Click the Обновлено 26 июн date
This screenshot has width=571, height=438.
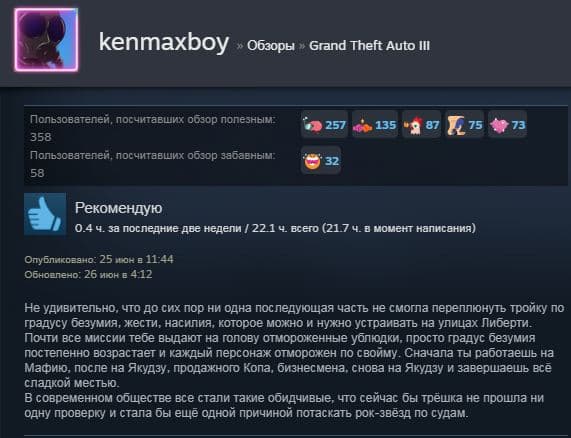pyautogui.click(x=88, y=274)
